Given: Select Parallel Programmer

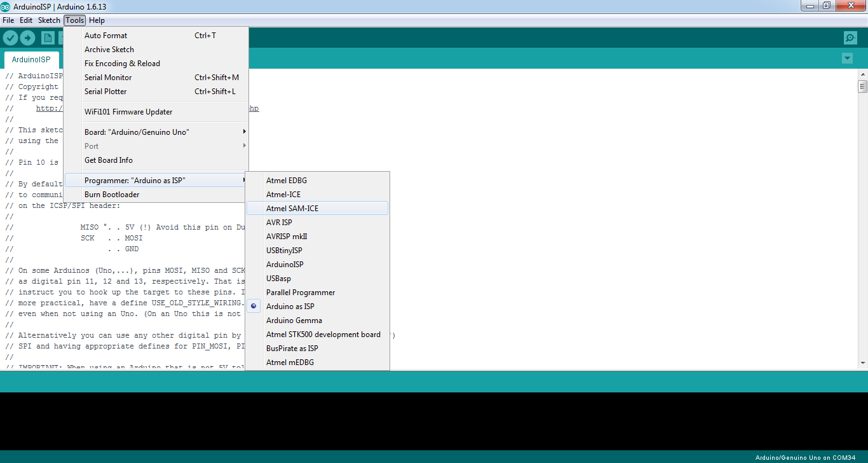Looking at the screenshot, I should (317, 293).
